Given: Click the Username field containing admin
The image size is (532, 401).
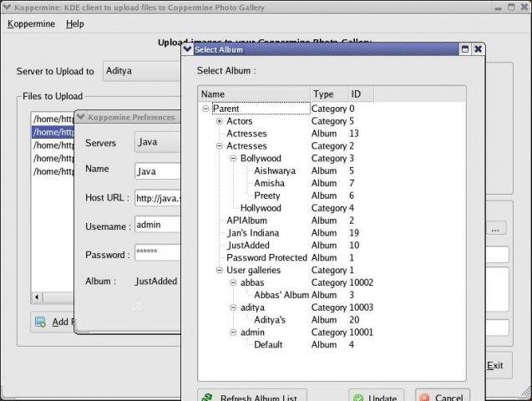Looking at the screenshot, I should (158, 225).
